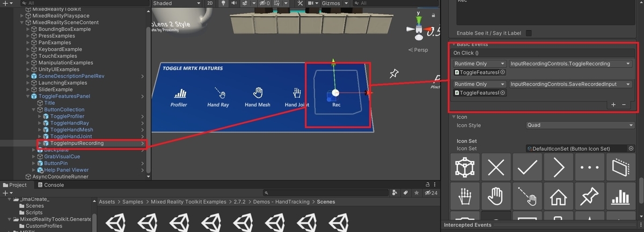
Task: Toggle the 2D view button in Scene toolbar
Action: coord(210,3)
